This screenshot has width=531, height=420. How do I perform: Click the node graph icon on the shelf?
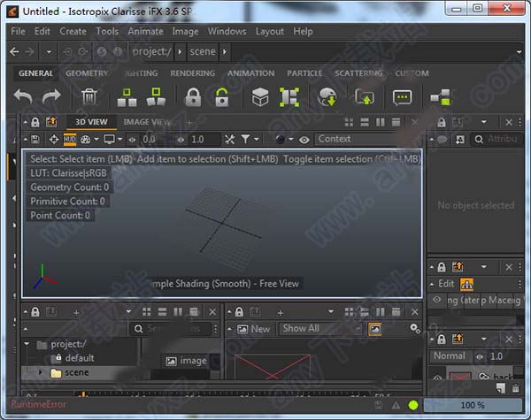pos(440,98)
